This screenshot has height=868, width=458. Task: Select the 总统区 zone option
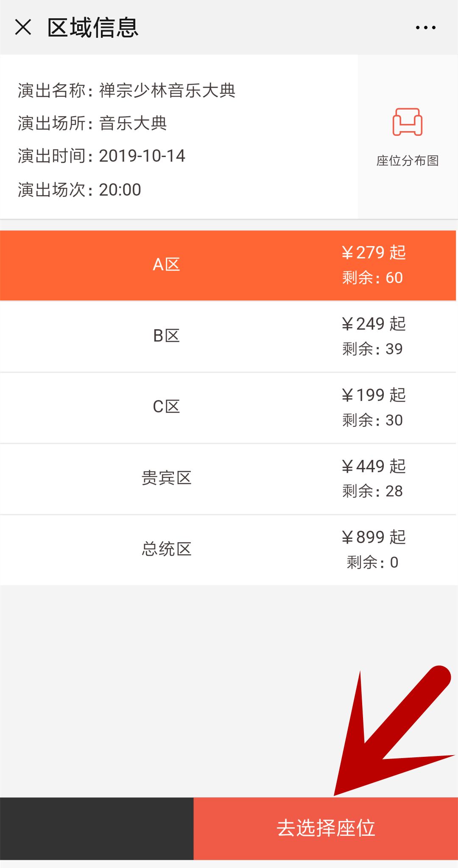tap(166, 549)
